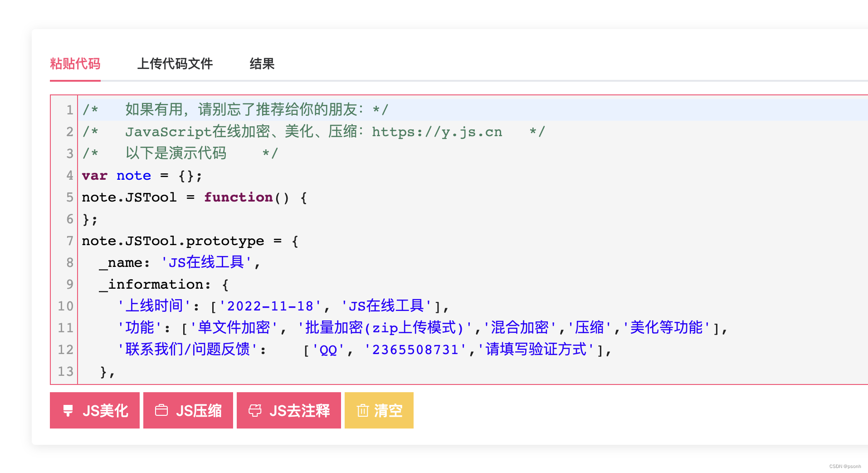The height and width of the screenshot is (473, 868).
Task: Click the '混合加密' string on line 11
Action: (x=520, y=328)
